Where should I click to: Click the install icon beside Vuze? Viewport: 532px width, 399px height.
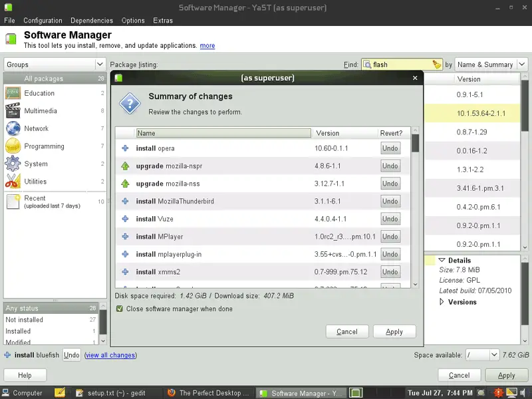click(x=125, y=219)
